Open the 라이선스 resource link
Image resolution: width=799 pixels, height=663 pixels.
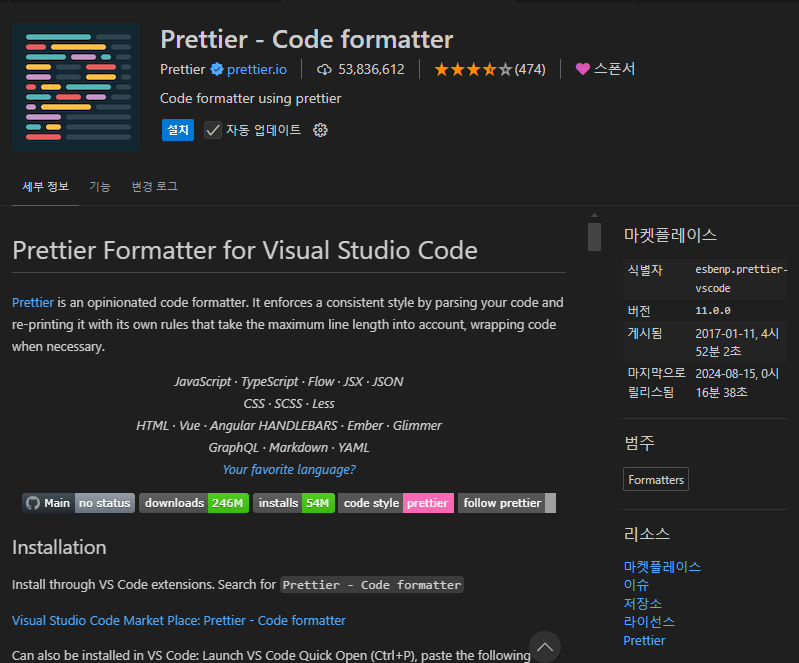click(x=649, y=622)
